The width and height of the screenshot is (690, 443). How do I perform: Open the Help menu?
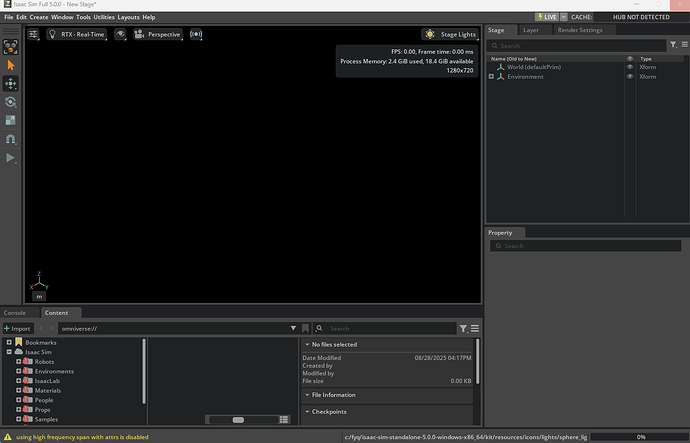coord(149,17)
